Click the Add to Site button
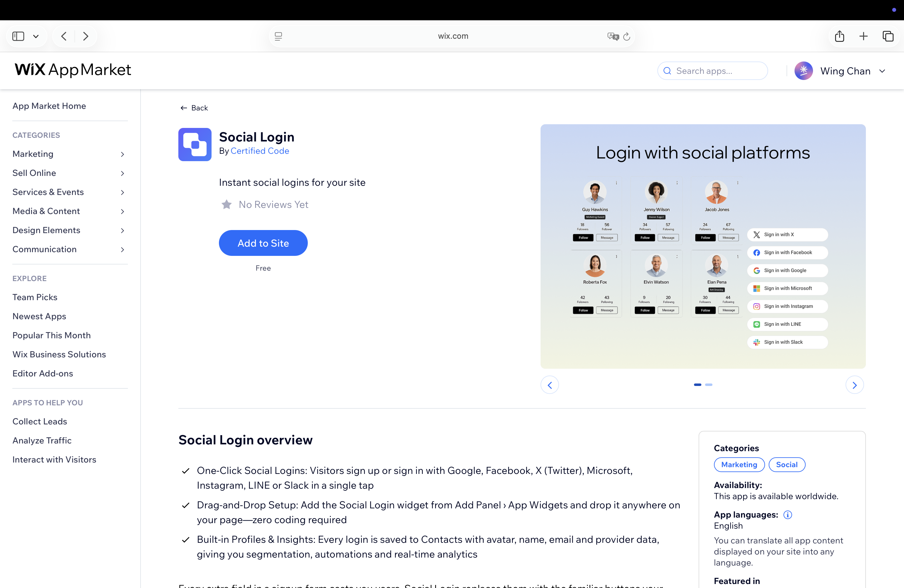904x588 pixels. [263, 243]
